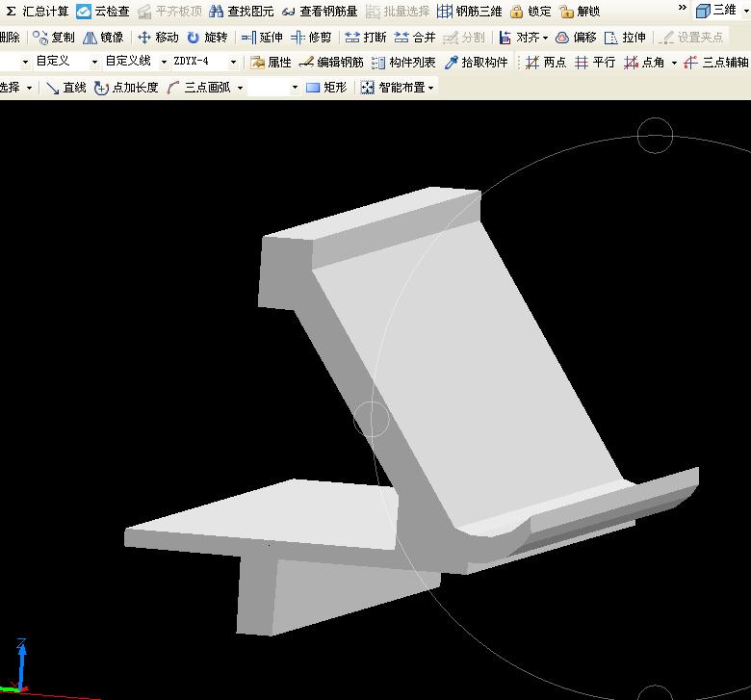Select the 矩形 rectangle drawing tool
Screen dimensions: 751x700
point(326,88)
